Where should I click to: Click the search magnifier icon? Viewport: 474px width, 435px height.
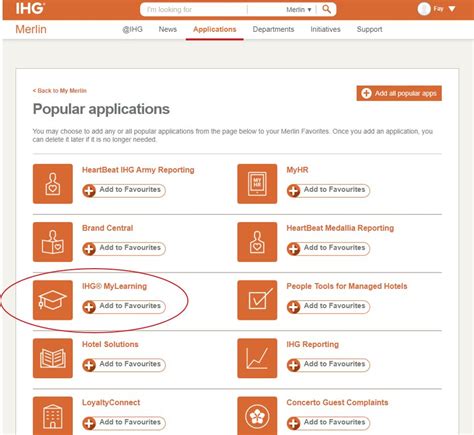point(327,9)
